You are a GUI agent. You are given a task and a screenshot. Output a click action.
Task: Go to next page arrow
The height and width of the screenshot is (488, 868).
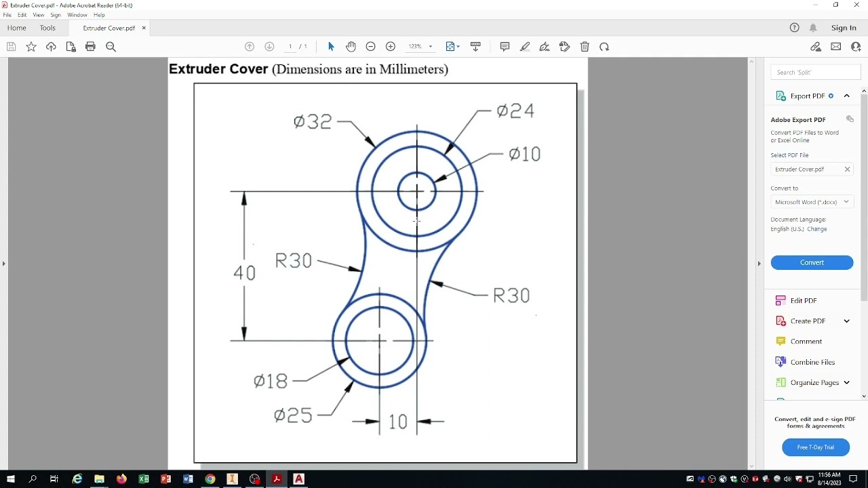(x=269, y=47)
